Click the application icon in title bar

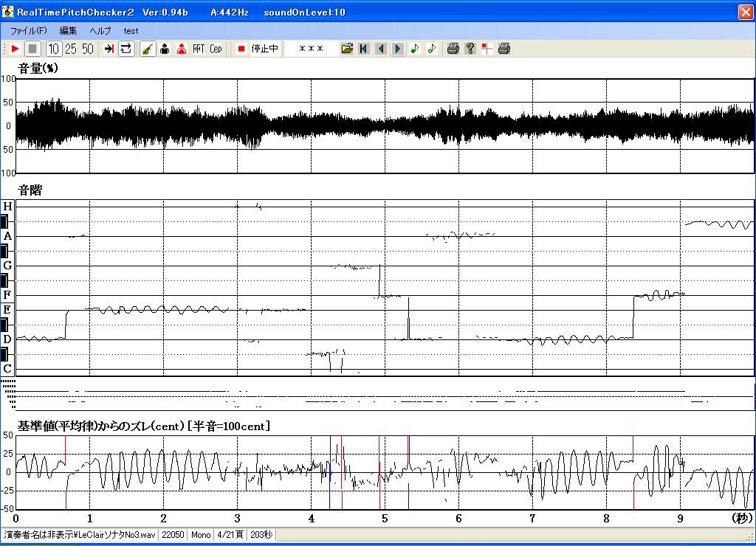[7, 12]
